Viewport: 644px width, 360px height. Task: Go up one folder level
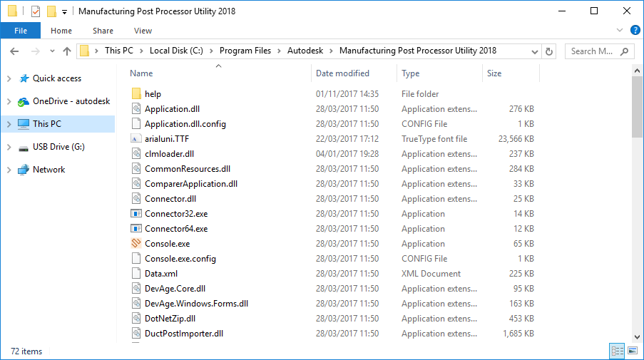pos(67,51)
